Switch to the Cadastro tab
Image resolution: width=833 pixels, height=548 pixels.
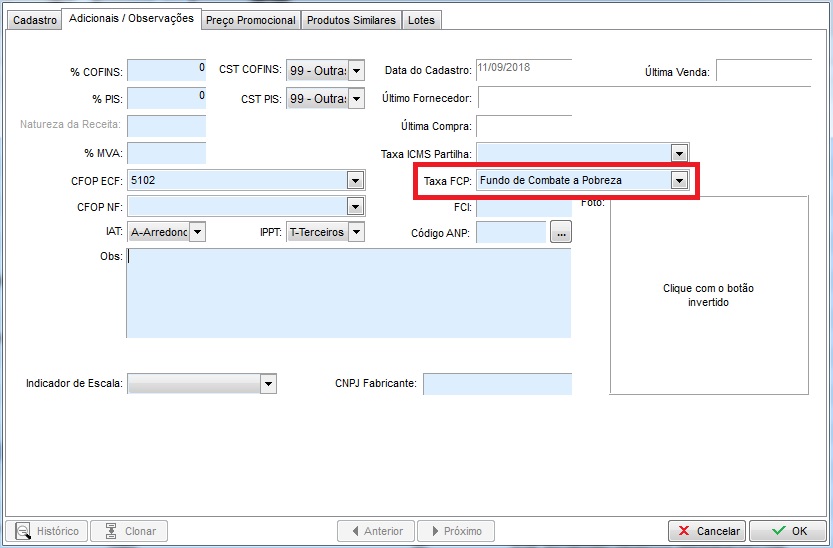click(x=34, y=20)
